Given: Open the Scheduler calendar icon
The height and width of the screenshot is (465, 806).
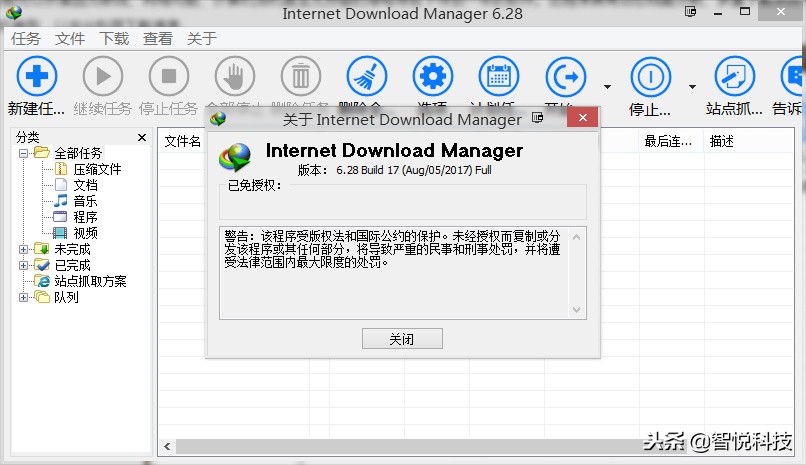Looking at the screenshot, I should click(499, 76).
